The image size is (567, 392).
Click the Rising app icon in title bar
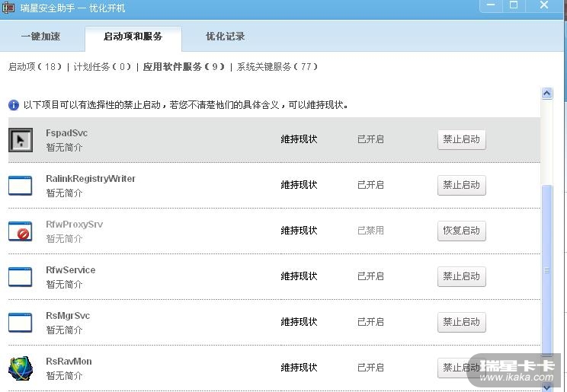tap(8, 8)
